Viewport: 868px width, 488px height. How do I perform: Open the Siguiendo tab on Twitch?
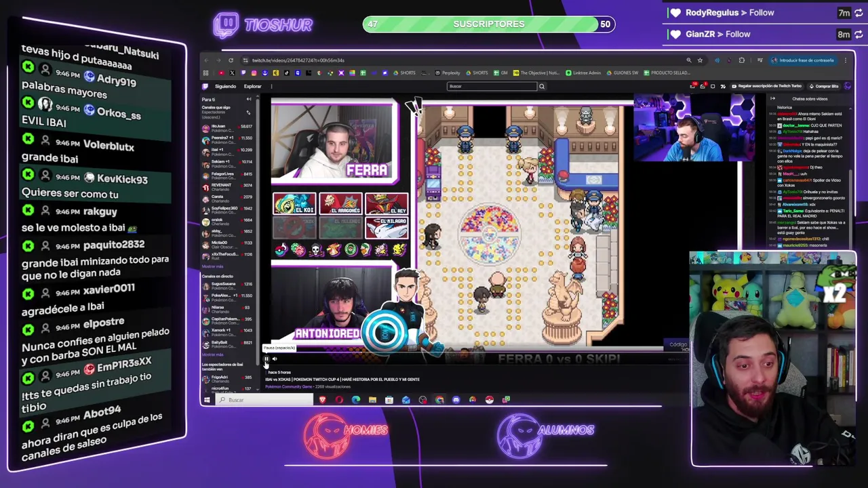(226, 86)
